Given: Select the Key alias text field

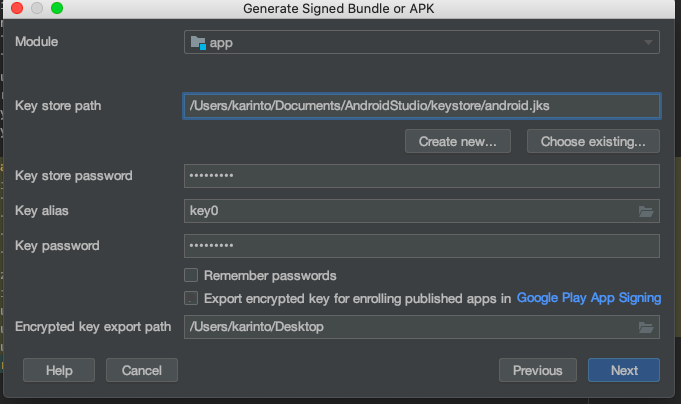Looking at the screenshot, I should pyautogui.click(x=410, y=211).
